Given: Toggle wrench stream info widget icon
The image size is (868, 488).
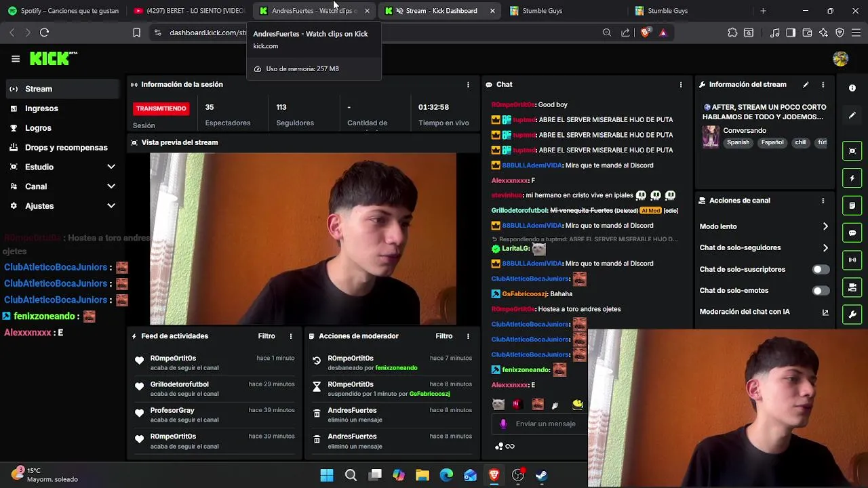Looking at the screenshot, I should [852, 315].
